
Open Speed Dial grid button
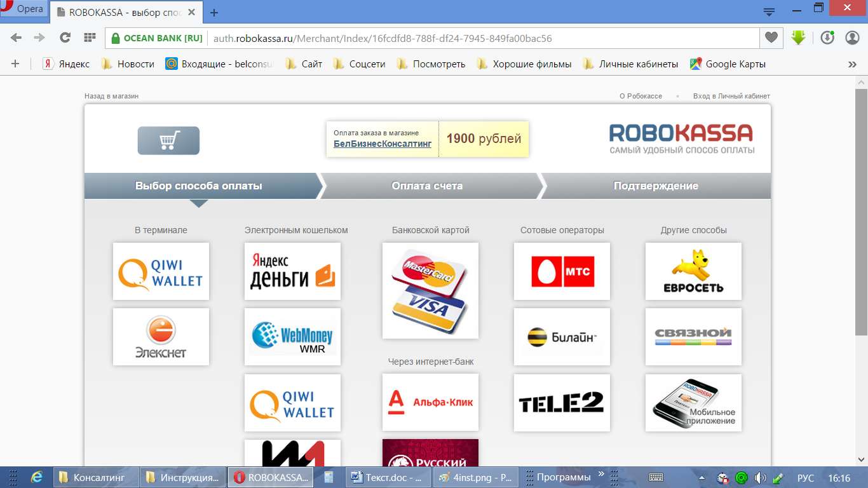tap(90, 37)
